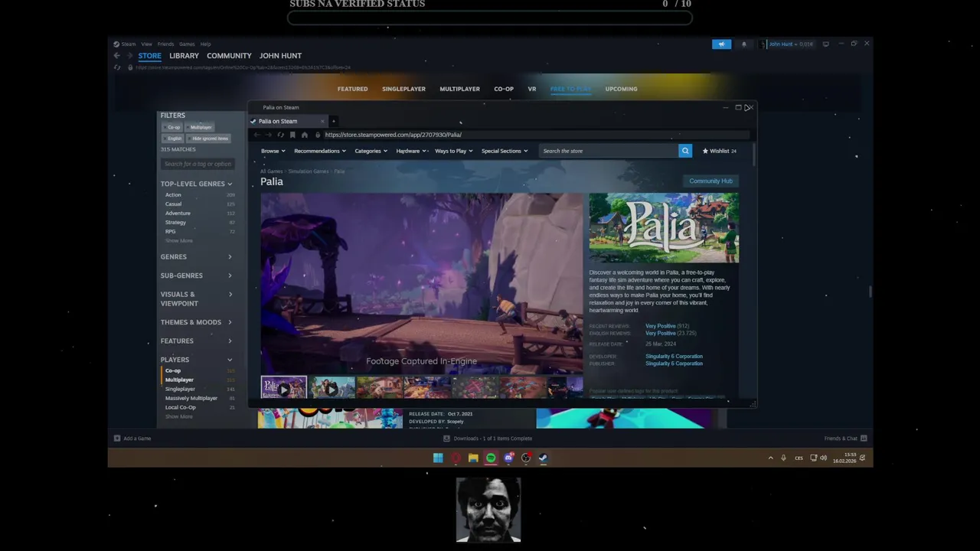The width and height of the screenshot is (980, 551).
Task: Open Wishlist with star icon
Action: point(719,151)
